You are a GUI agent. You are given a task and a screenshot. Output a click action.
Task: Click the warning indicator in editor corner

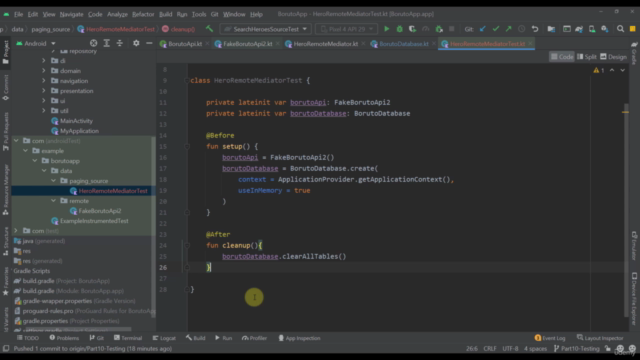pyautogui.click(x=599, y=70)
